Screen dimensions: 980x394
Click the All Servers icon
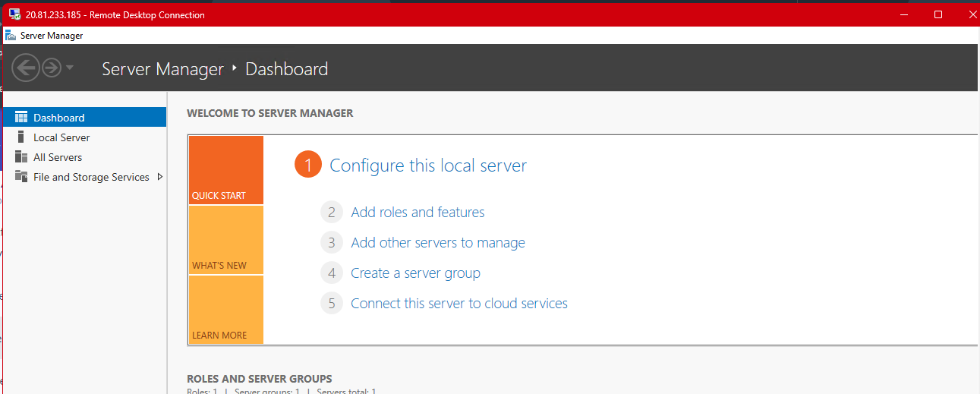tap(21, 157)
